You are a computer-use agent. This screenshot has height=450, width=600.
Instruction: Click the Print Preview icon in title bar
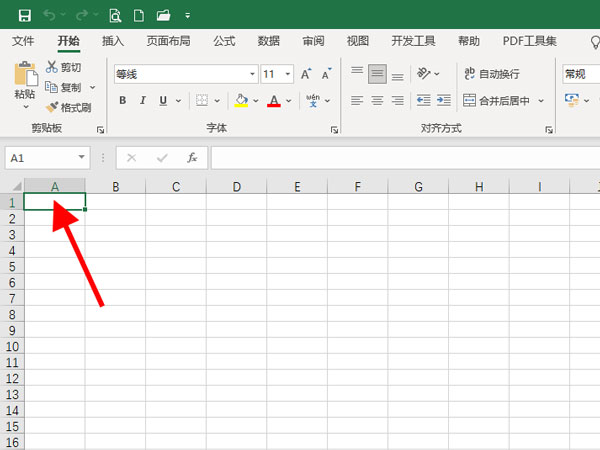pos(115,15)
